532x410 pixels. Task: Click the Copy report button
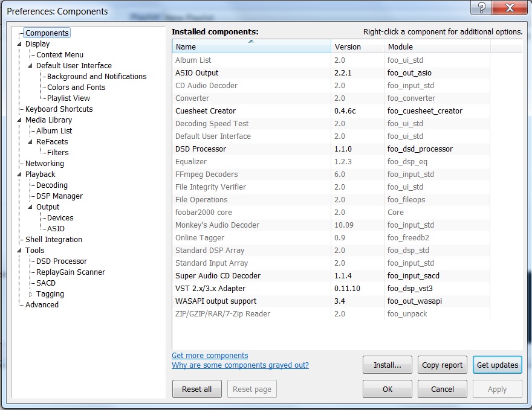[x=442, y=365]
